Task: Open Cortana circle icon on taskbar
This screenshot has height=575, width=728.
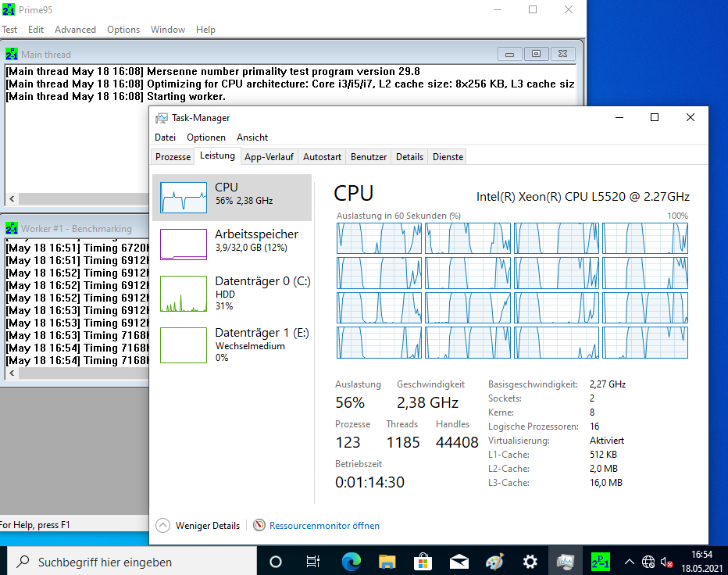Action: [x=275, y=562]
